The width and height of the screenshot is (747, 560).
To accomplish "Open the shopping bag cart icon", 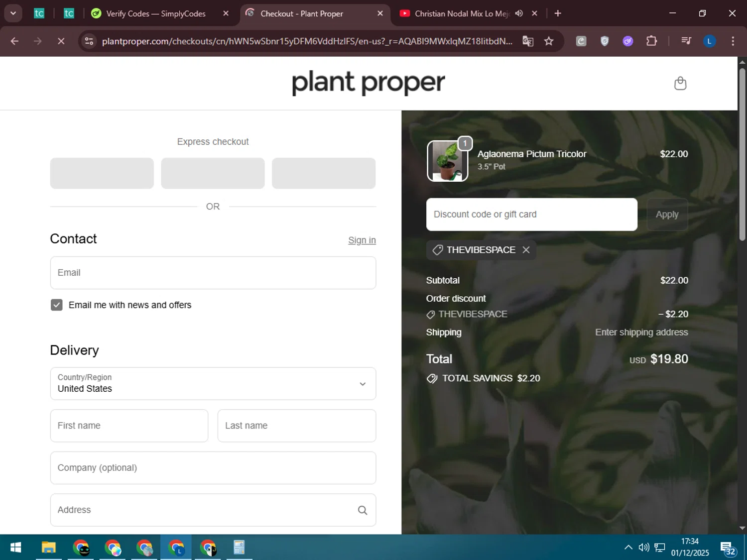I will coord(680,83).
